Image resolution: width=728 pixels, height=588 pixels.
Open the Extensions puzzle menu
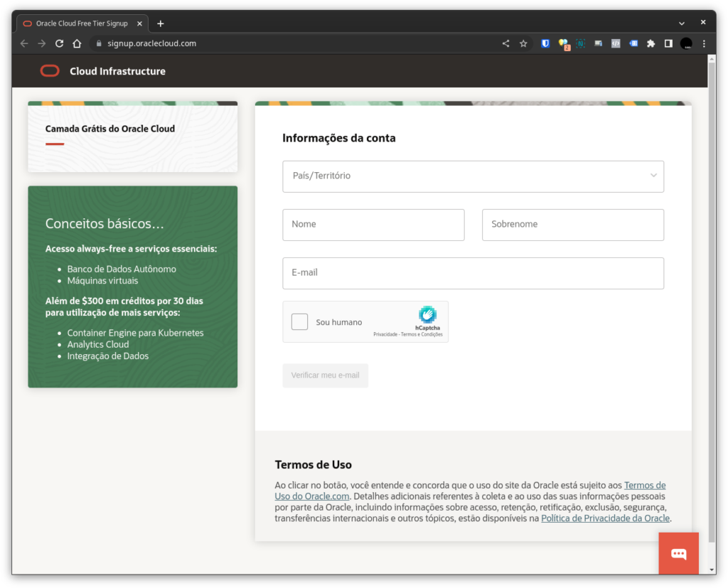point(651,43)
